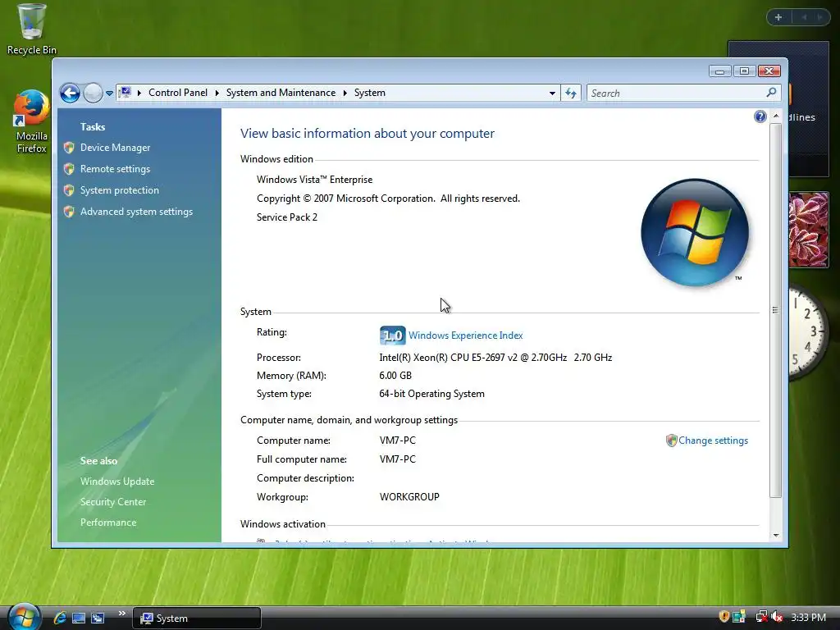Click Switch between windows Quick Launch icon
840x630 pixels.
[x=98, y=619]
